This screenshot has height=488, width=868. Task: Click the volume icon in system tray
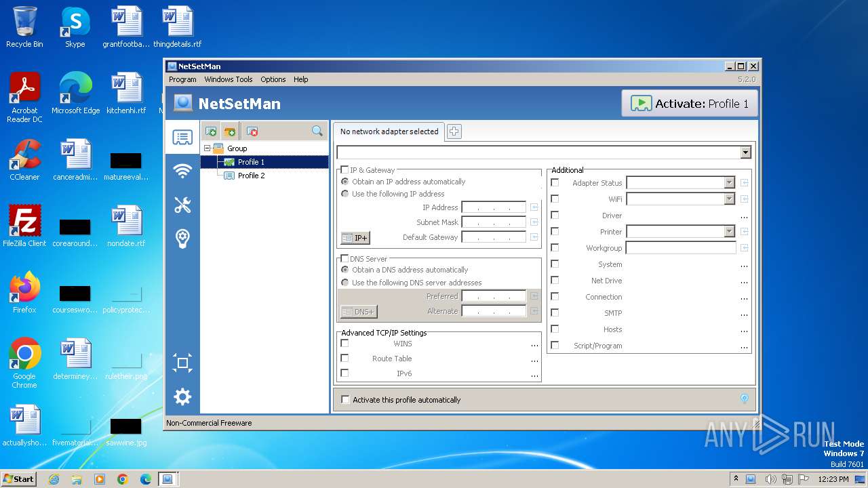pos(770,479)
